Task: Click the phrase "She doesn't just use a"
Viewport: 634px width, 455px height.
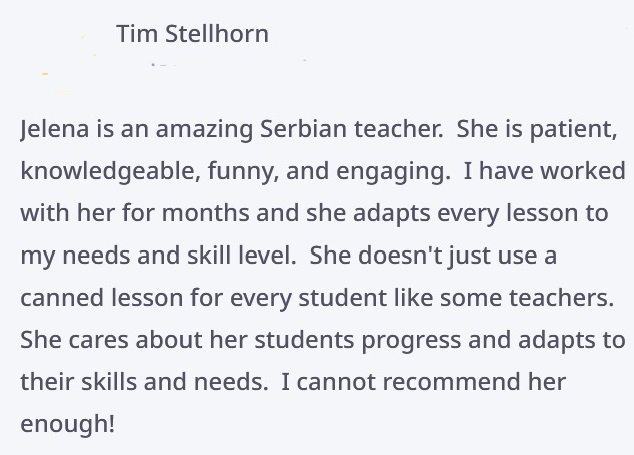Action: (x=433, y=256)
